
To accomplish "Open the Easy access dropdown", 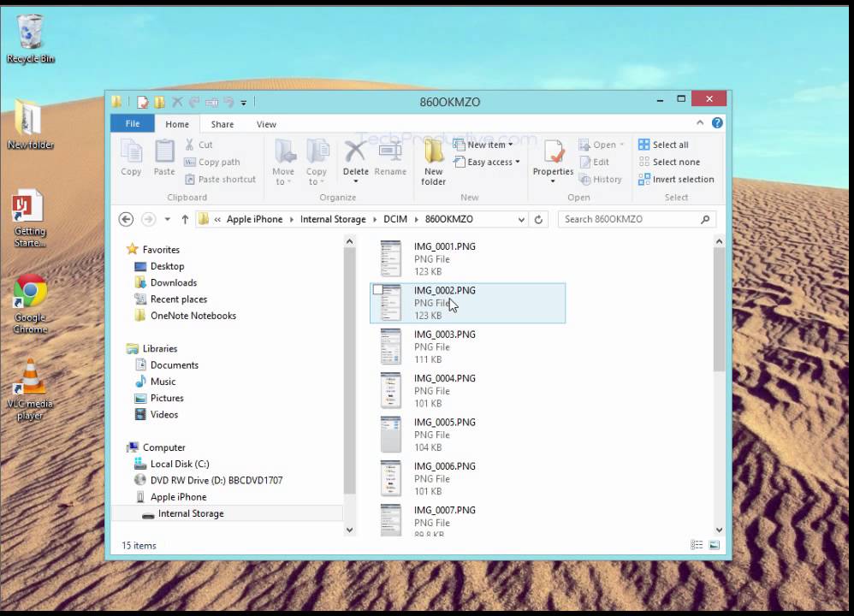I will click(487, 162).
